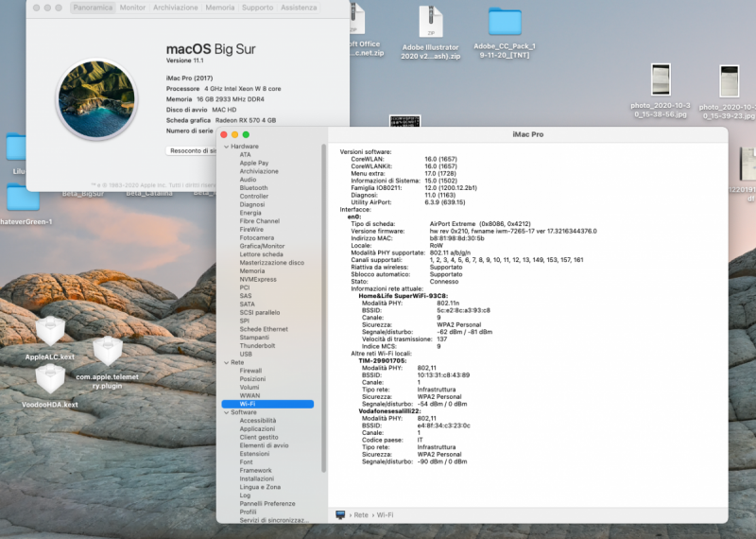Select Audio in sidebar
The height and width of the screenshot is (539, 756).
point(248,180)
